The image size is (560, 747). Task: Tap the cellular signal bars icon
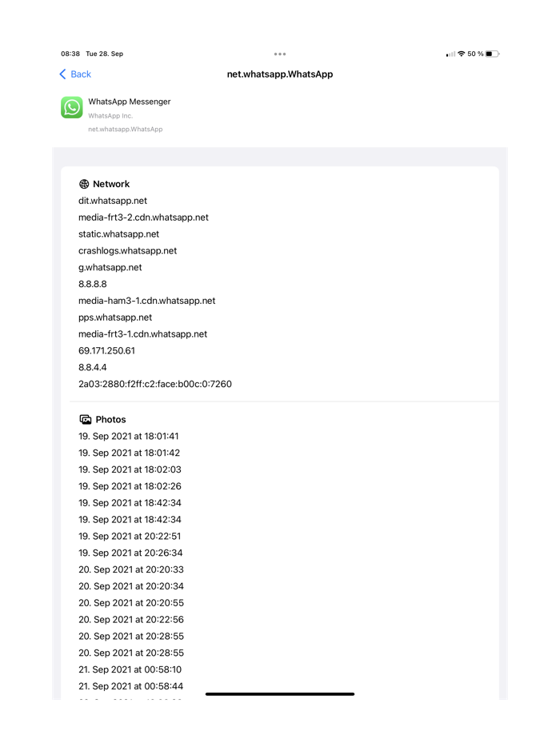click(450, 54)
